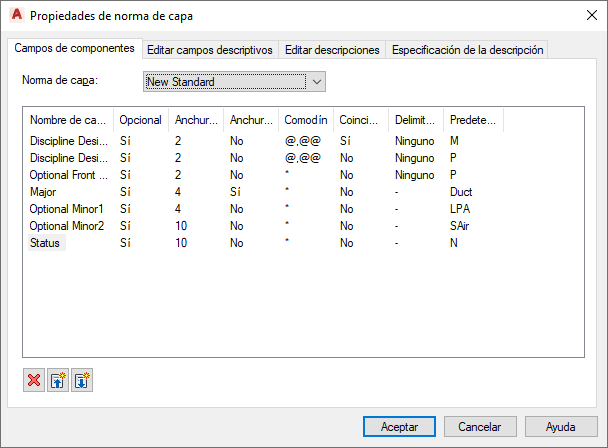Viewport: 608px width, 448px height.
Task: Sort by the Opcional column header
Action: (x=140, y=120)
